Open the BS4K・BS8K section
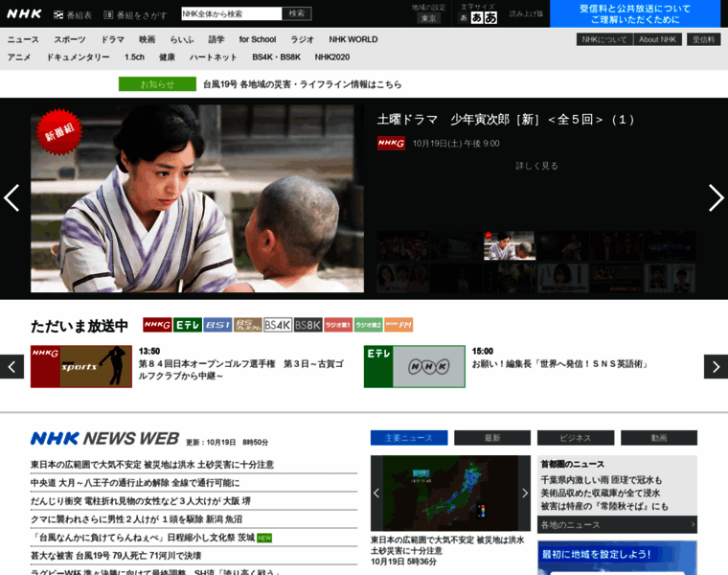 coord(276,57)
